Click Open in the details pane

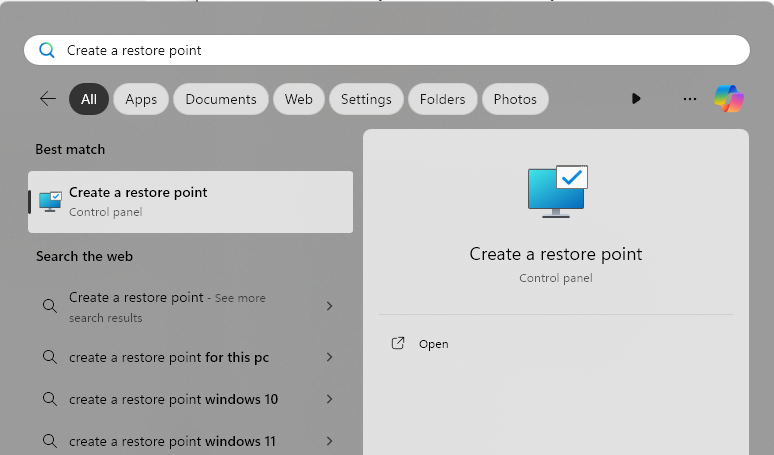coord(433,343)
